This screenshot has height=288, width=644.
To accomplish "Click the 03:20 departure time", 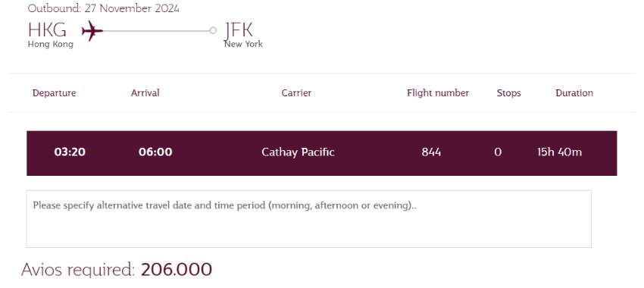I will 70,152.
